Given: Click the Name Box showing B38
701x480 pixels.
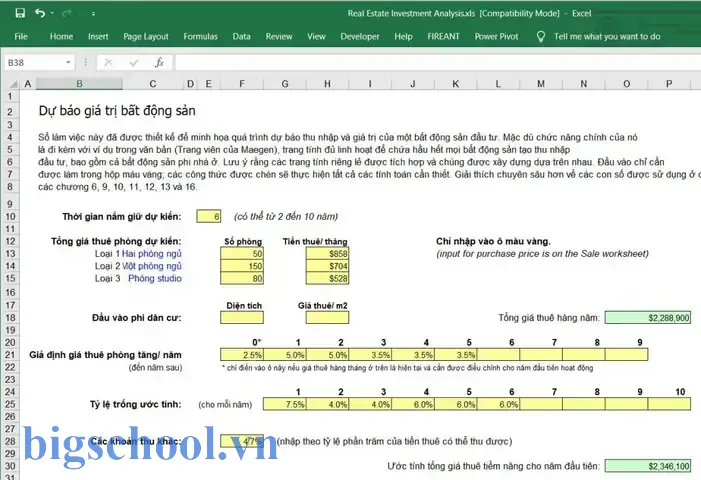Looking at the screenshot, I should pos(34,63).
